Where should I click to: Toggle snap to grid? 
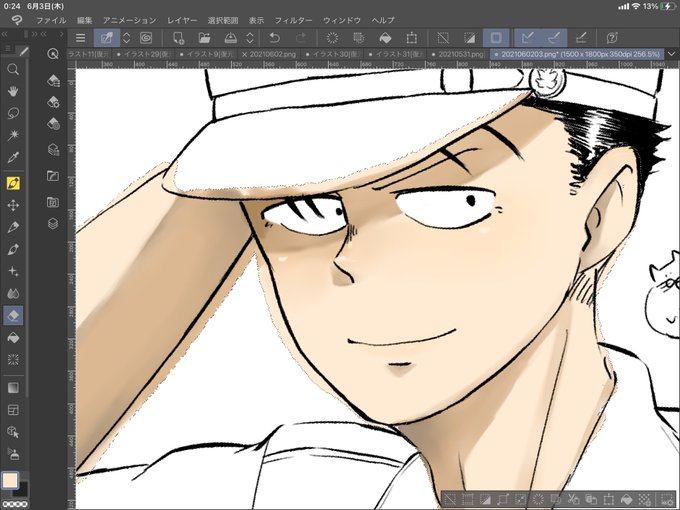pos(581,38)
